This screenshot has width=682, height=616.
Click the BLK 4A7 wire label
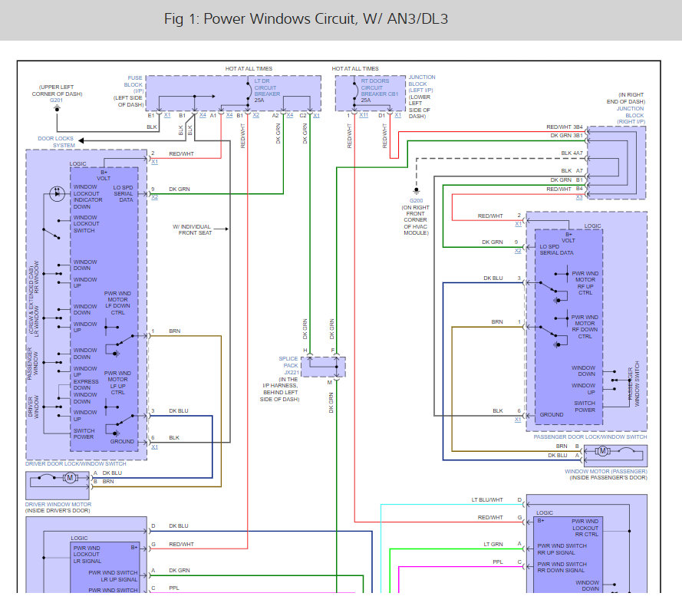pyautogui.click(x=572, y=153)
